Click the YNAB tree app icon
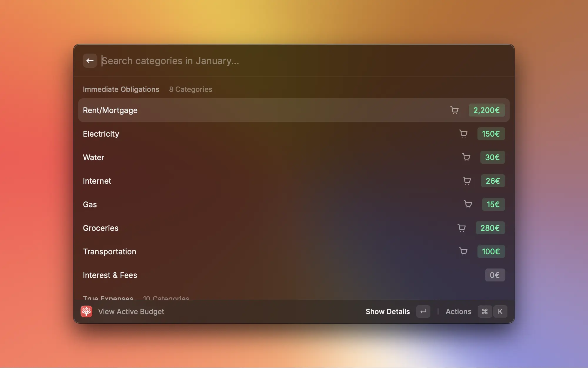588x368 pixels. (x=86, y=311)
